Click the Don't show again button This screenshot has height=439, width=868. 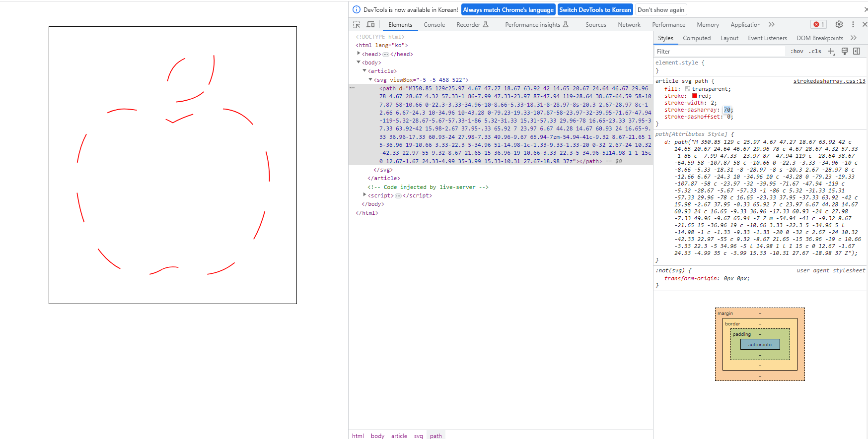tap(661, 9)
